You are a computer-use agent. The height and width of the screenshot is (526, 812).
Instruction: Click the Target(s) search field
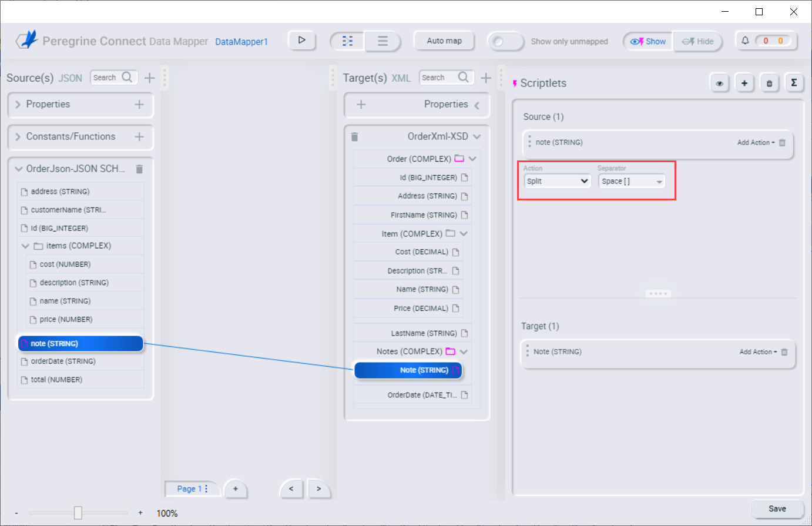(x=447, y=78)
